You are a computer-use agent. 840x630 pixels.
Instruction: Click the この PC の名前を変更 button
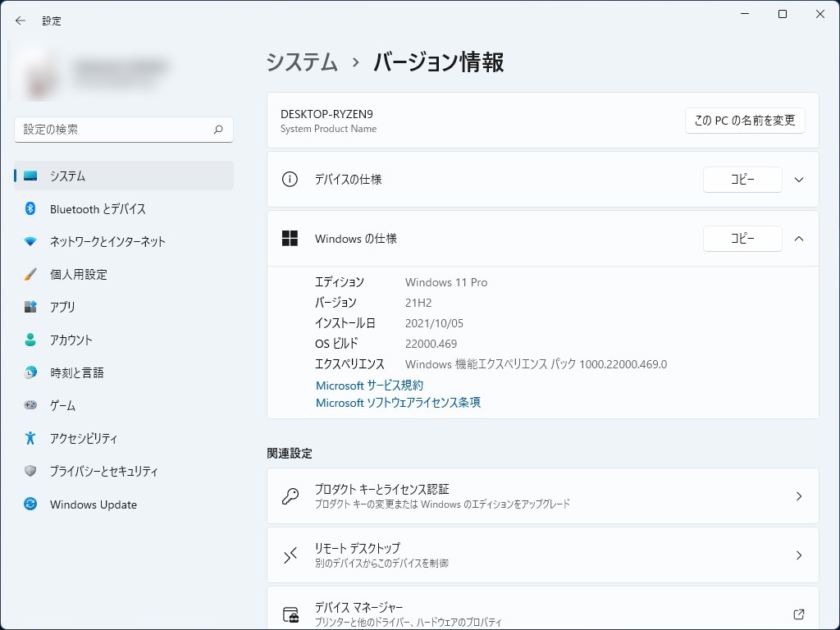745,120
